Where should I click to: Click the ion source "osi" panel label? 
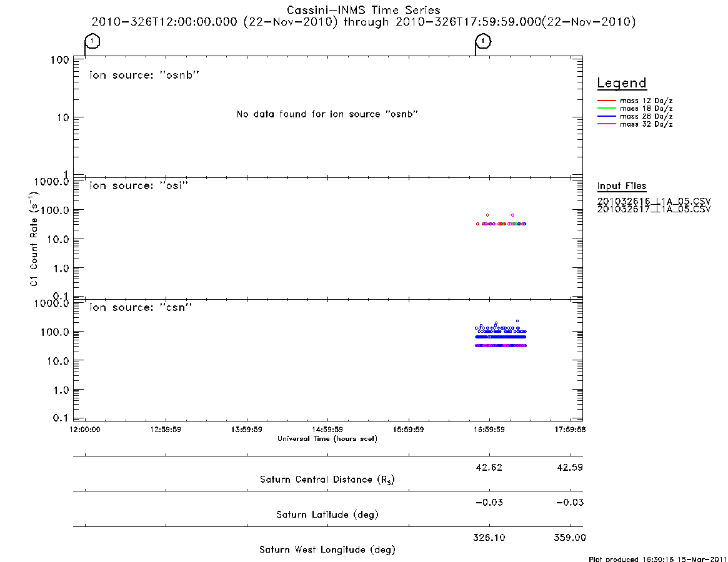coord(139,185)
